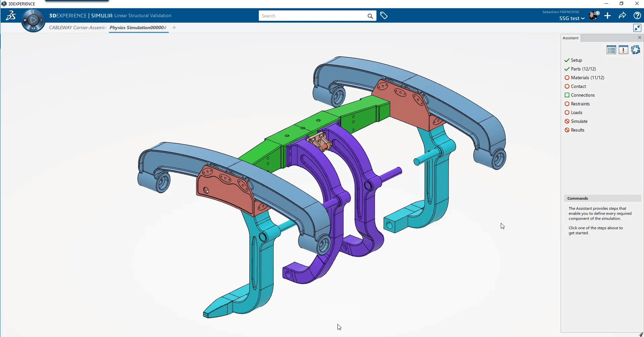The image size is (644, 337).
Task: Open the share icon in the top bar
Action: pos(622,15)
